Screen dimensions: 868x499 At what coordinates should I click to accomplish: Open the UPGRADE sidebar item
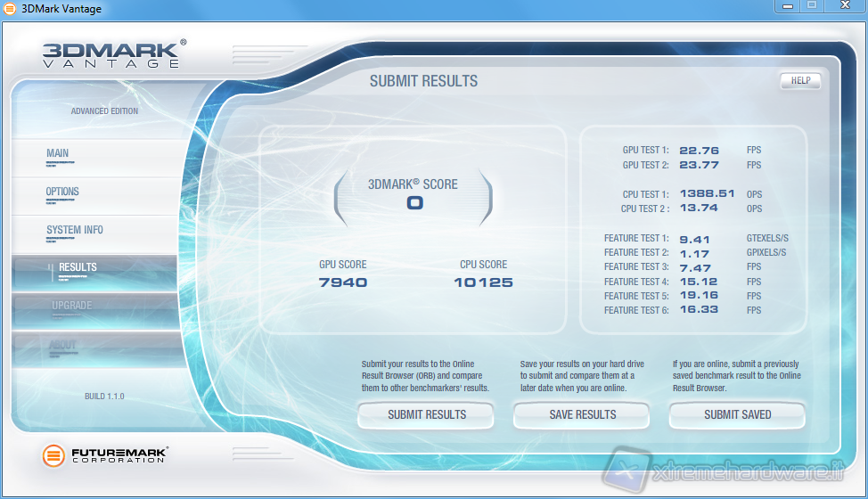coord(71,307)
